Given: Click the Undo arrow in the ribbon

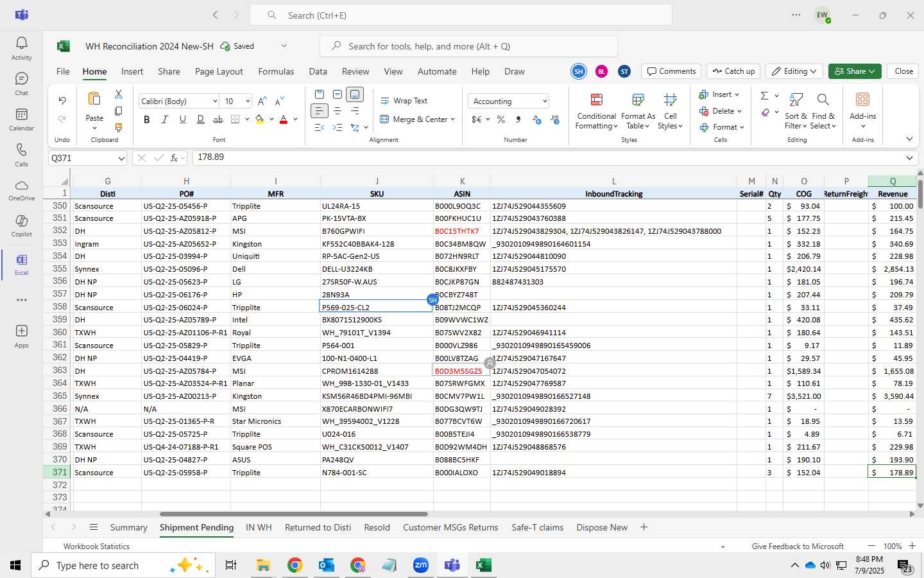Looking at the screenshot, I should (x=62, y=100).
